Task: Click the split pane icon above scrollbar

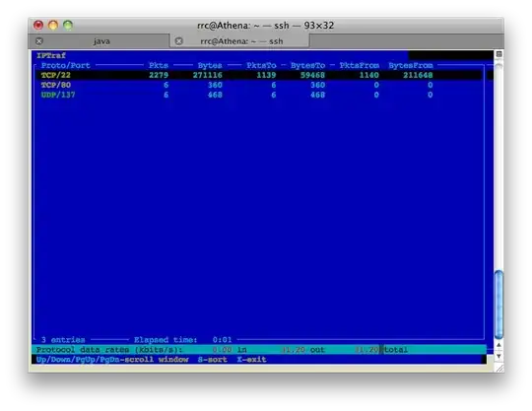Action: (499, 54)
